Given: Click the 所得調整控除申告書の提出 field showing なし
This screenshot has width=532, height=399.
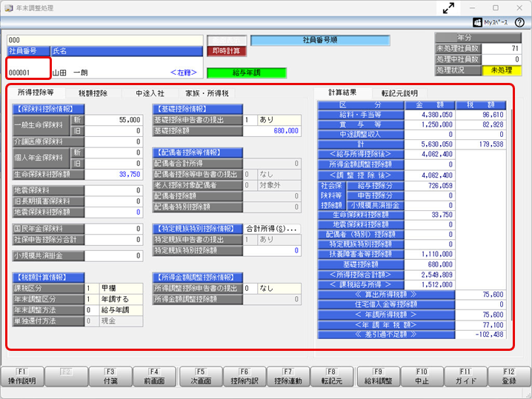Looking at the screenshot, I should click(x=279, y=289).
